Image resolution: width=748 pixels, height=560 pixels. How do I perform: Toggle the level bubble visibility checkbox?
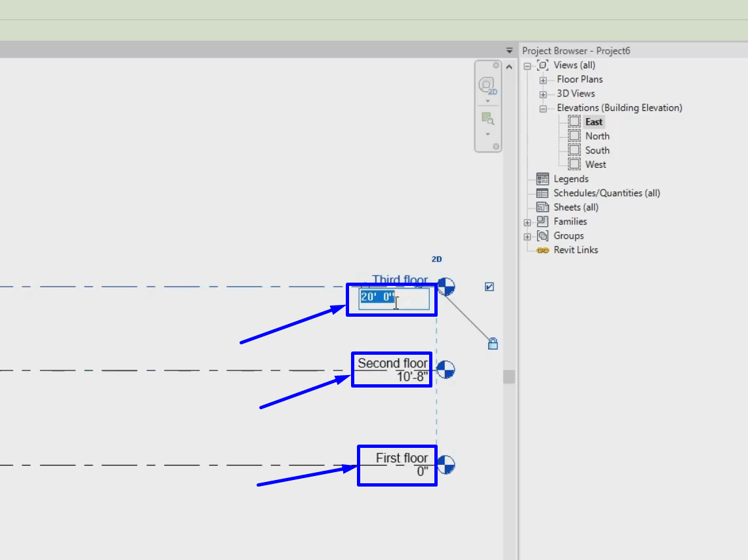(x=489, y=287)
